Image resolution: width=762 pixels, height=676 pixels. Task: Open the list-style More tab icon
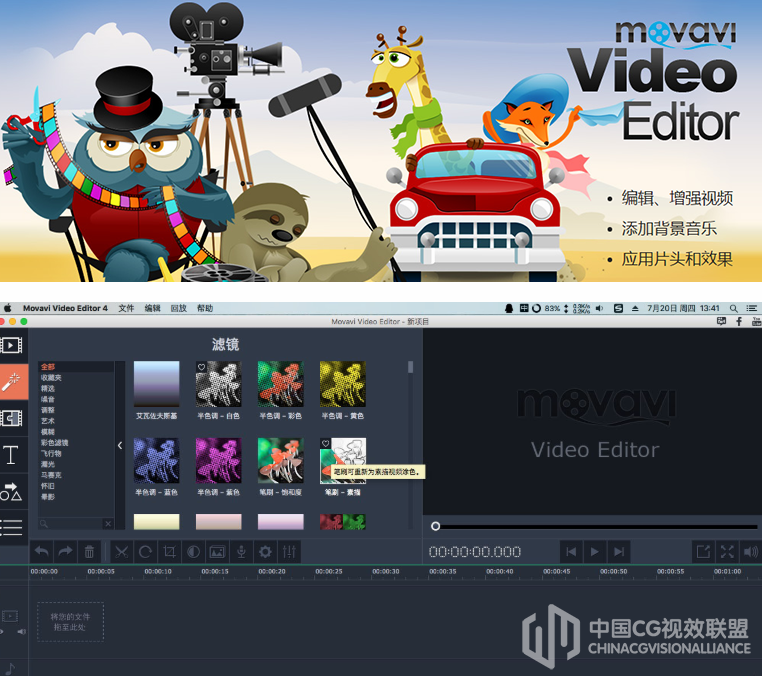(x=11, y=527)
